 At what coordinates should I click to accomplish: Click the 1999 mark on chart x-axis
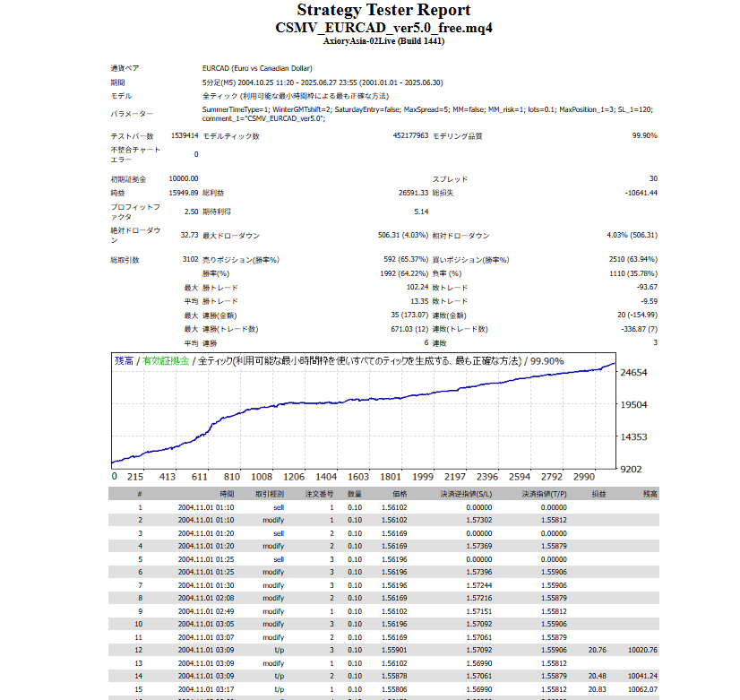pos(423,477)
